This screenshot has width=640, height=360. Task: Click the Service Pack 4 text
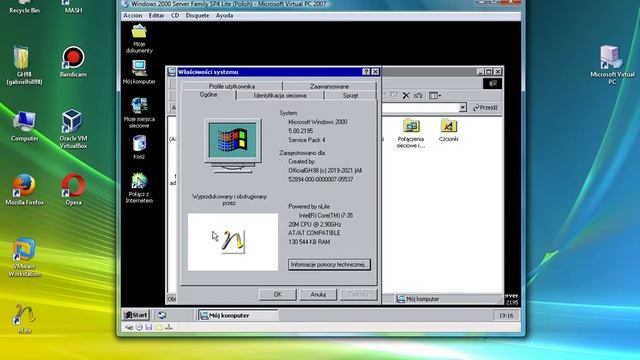click(x=307, y=140)
